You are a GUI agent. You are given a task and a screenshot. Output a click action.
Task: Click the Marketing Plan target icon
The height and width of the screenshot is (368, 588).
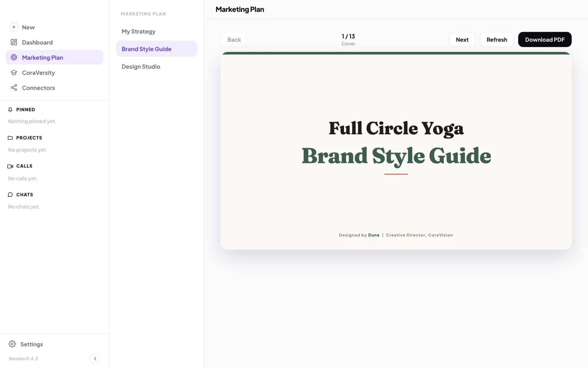14,57
